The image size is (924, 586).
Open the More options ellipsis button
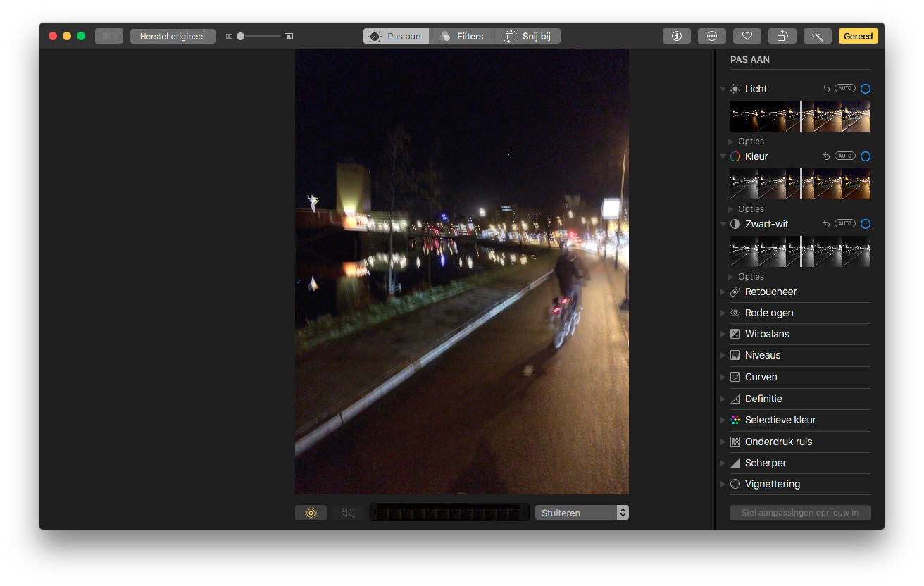coord(711,36)
